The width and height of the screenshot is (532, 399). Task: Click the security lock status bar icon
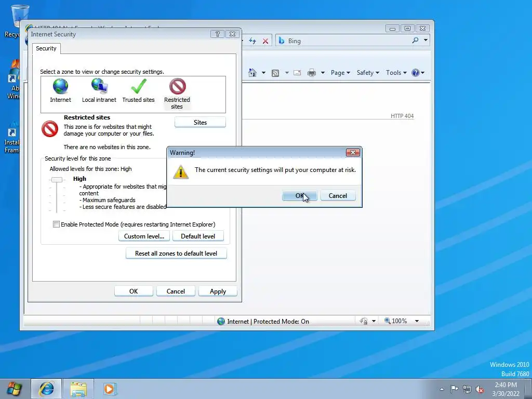pos(364,321)
